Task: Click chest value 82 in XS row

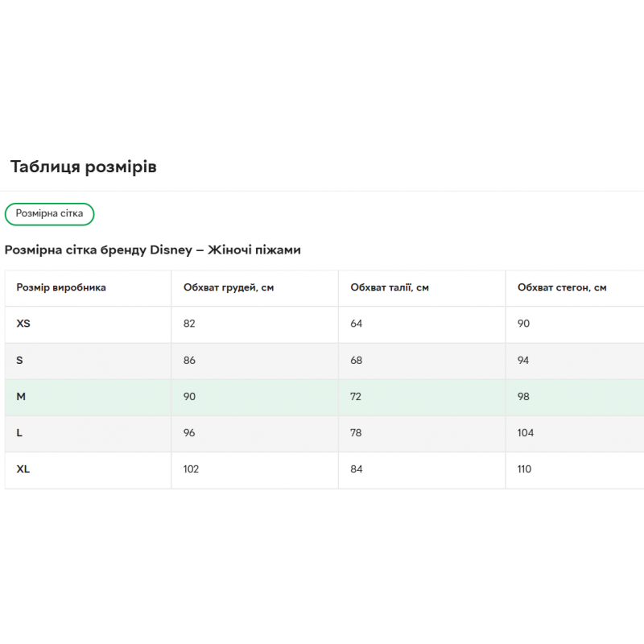Action: point(189,324)
